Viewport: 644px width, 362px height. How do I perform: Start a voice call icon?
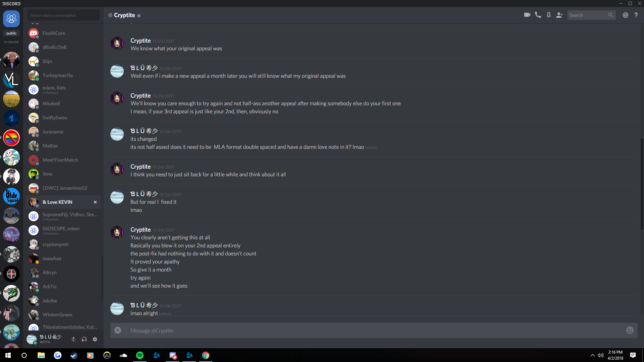coord(538,15)
